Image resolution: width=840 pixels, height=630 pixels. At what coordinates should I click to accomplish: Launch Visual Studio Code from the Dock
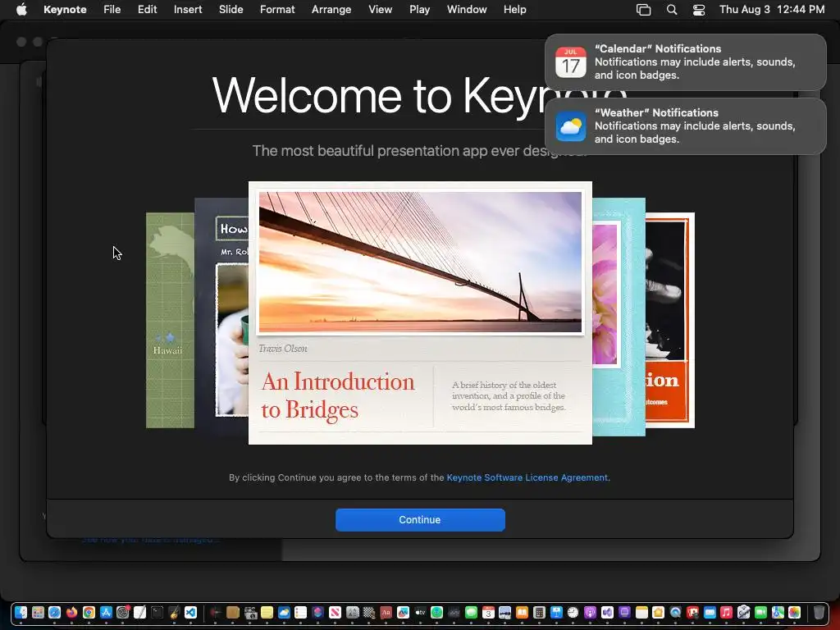(190, 612)
